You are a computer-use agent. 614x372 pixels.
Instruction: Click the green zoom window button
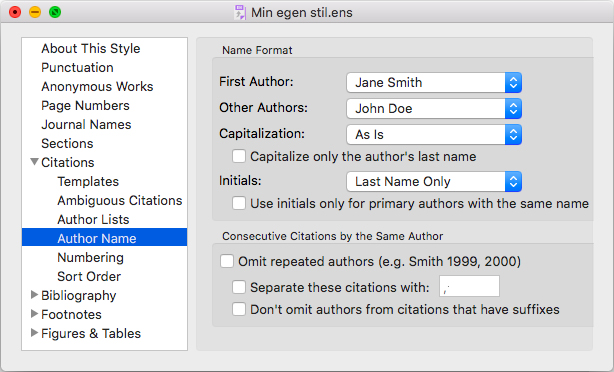point(55,12)
